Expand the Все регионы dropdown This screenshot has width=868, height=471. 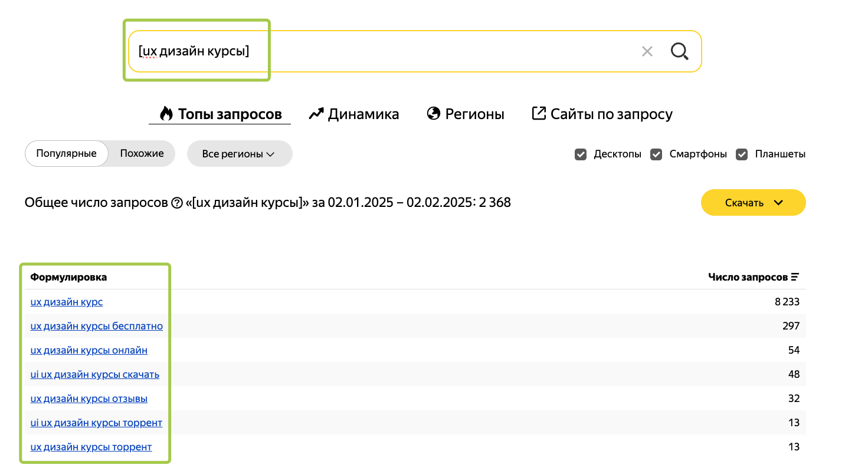(x=239, y=154)
